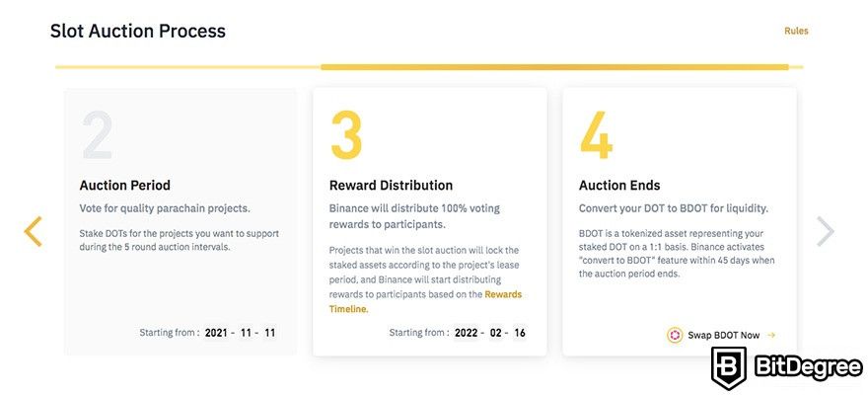Click the light yellow progress bar start
Viewport: 868px width, 396px height.
[188, 67]
